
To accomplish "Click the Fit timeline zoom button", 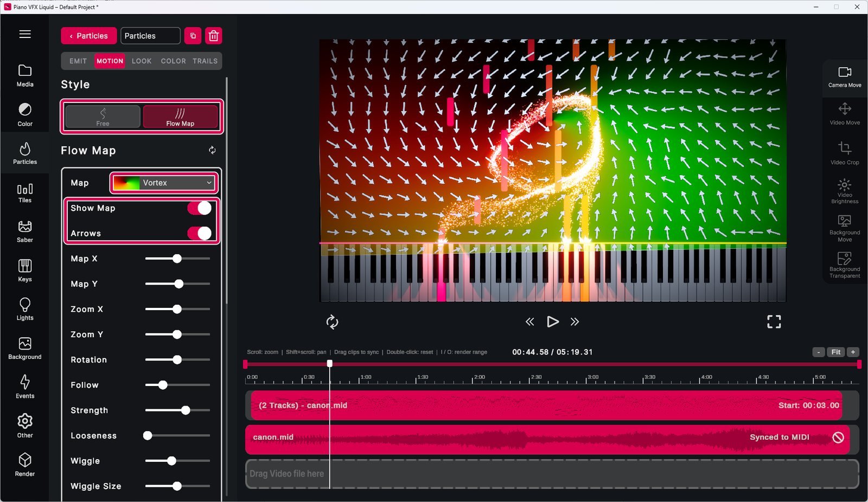I will pyautogui.click(x=836, y=352).
